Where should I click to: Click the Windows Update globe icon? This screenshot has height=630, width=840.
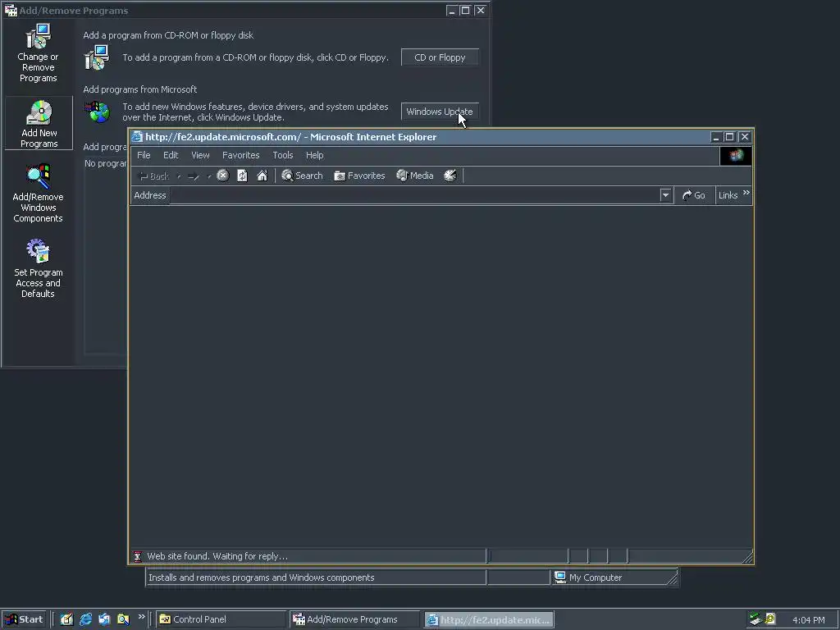point(98,112)
